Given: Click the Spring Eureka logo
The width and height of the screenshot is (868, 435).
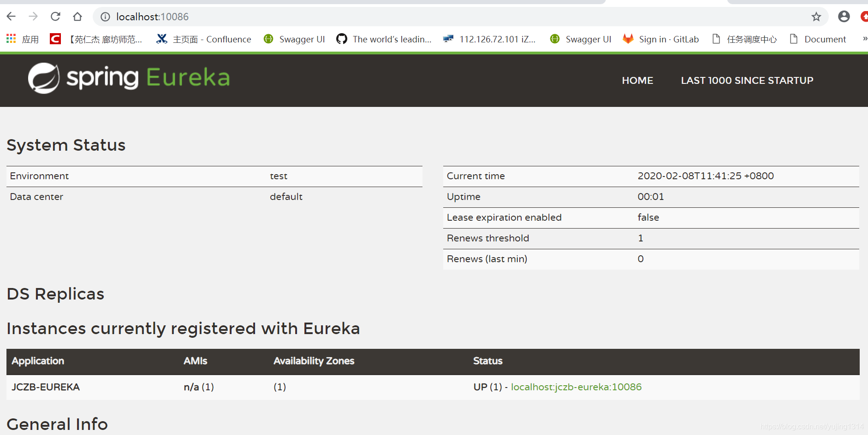Looking at the screenshot, I should 129,78.
